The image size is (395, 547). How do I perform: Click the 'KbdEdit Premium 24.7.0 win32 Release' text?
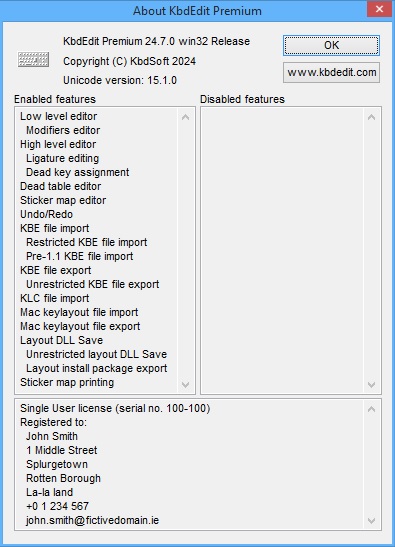click(x=156, y=41)
